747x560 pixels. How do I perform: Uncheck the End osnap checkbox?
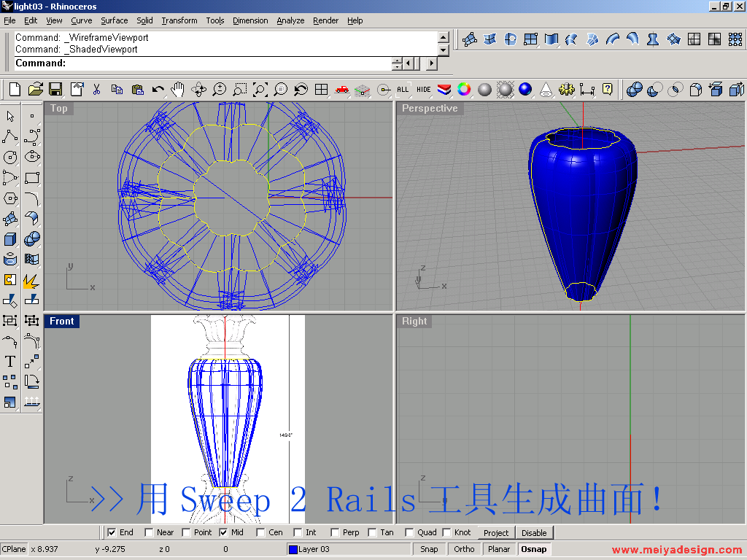(x=112, y=532)
